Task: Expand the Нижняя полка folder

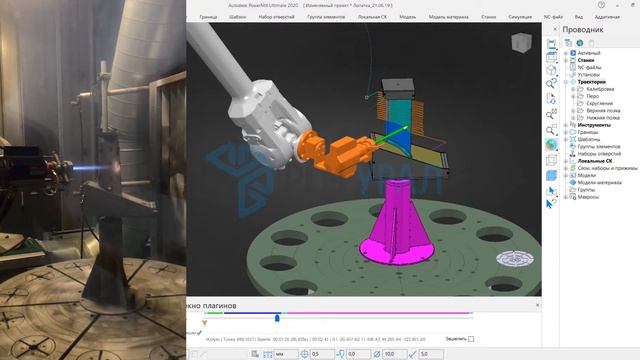Action: click(x=573, y=118)
